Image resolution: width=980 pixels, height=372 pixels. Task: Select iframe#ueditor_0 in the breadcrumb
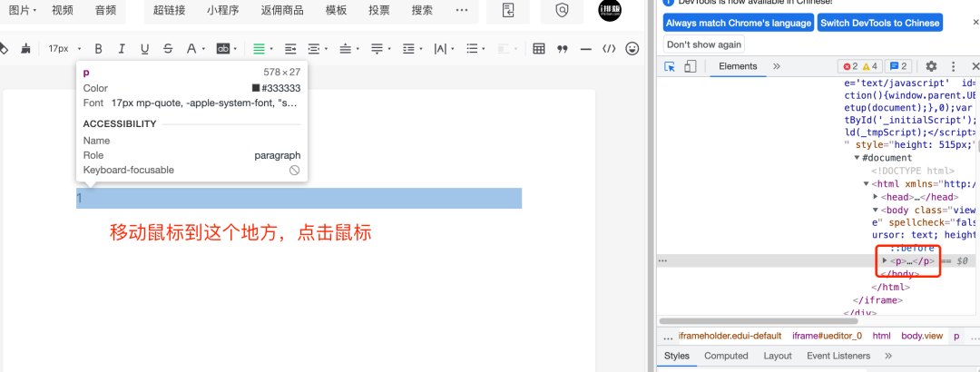827,336
